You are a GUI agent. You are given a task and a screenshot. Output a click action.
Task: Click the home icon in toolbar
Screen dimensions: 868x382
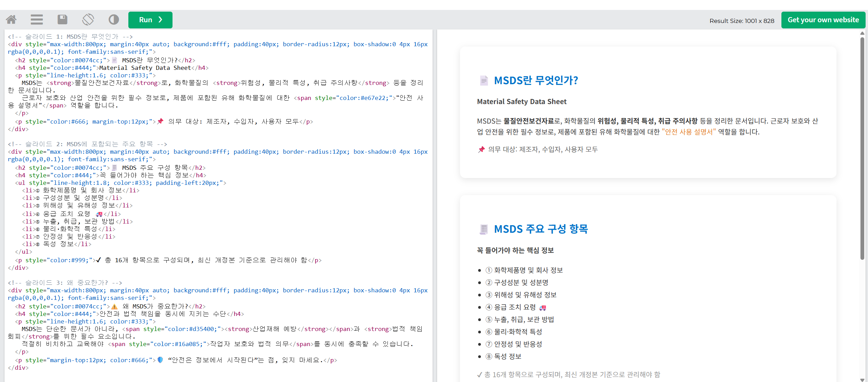point(11,20)
